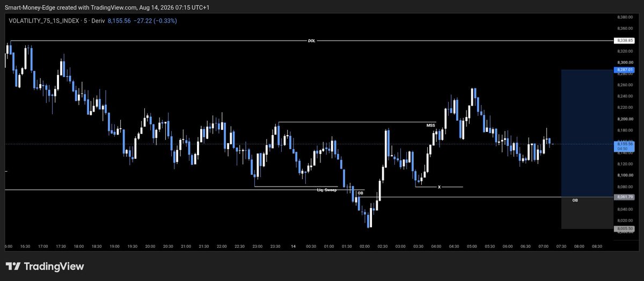
Task: Click the 00:30 time axis label
Action: click(x=311, y=246)
